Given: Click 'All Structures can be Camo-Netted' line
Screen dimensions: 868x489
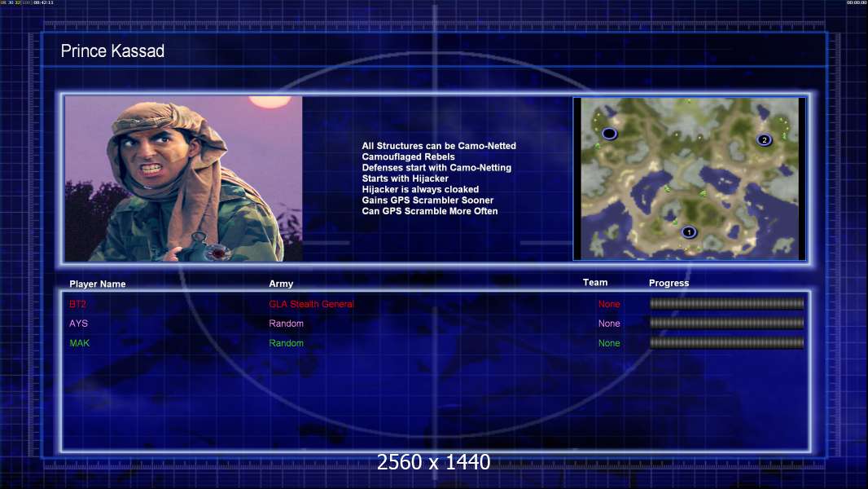Looking at the screenshot, I should 439,146.
